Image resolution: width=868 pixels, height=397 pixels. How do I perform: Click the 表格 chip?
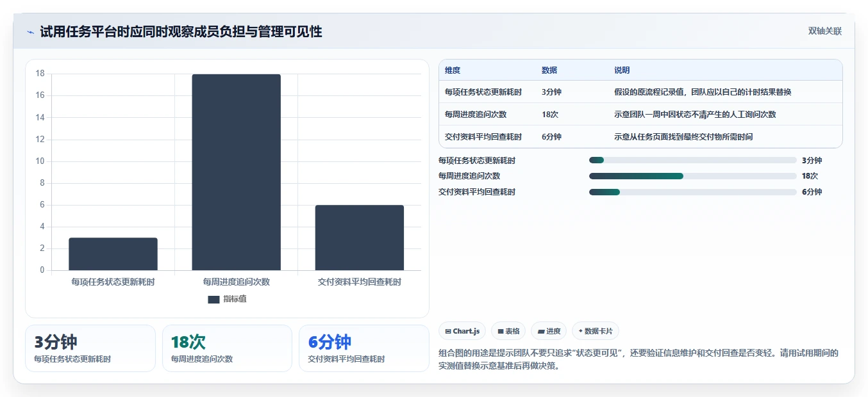pyautogui.click(x=508, y=331)
